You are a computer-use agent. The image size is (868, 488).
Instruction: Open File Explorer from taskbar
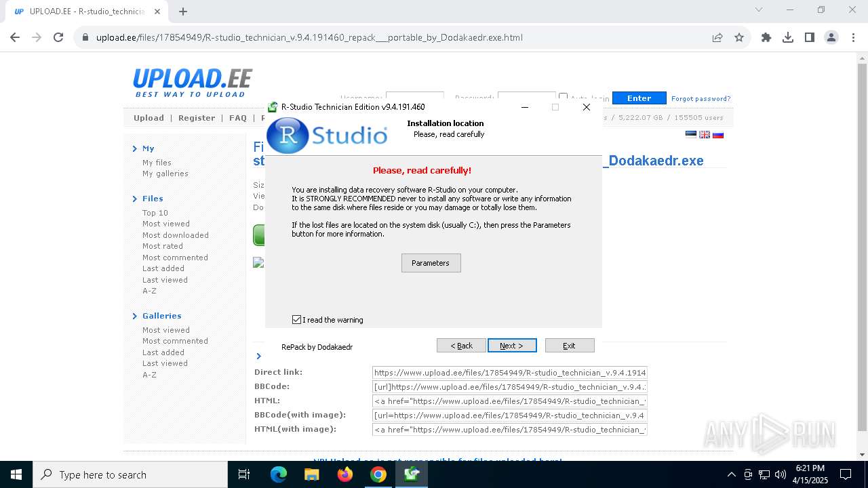click(x=312, y=474)
